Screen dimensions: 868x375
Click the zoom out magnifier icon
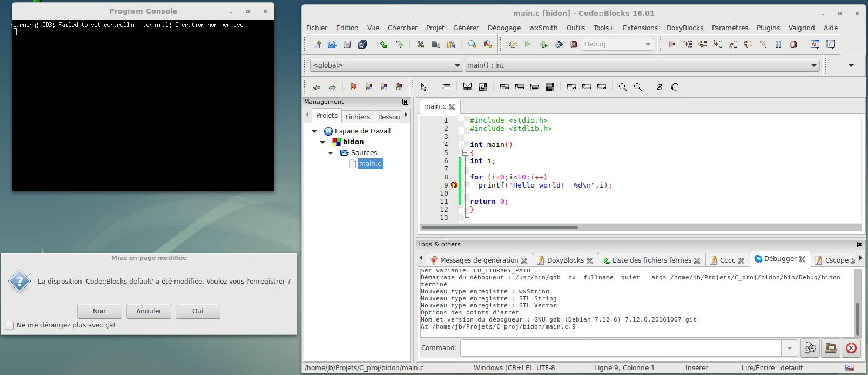coord(638,87)
